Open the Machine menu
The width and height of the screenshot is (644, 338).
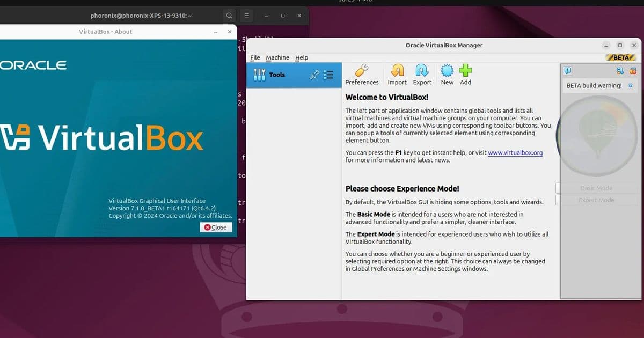[x=277, y=57]
